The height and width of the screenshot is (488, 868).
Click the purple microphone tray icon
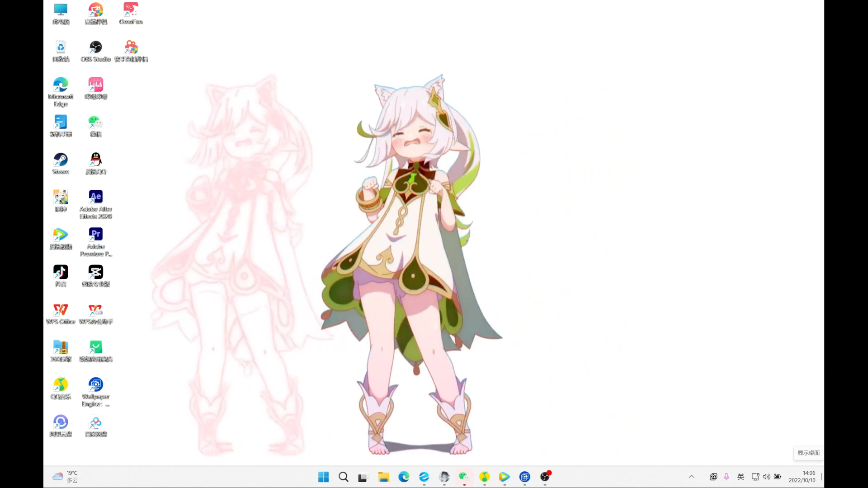(726, 477)
